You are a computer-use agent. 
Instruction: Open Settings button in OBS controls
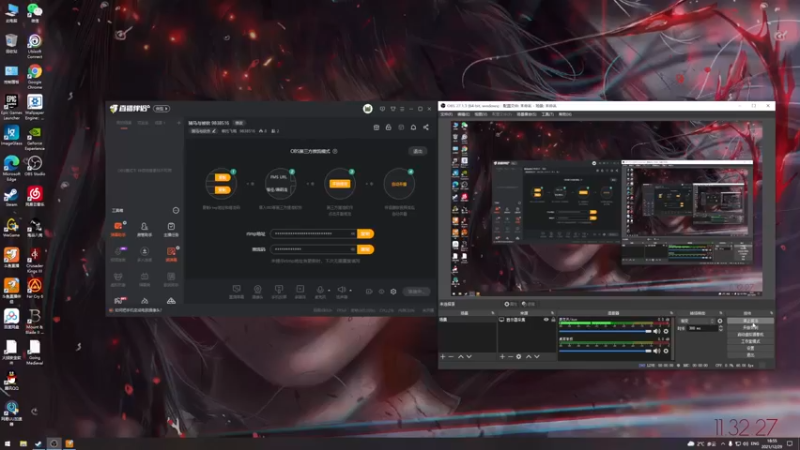click(x=750, y=348)
